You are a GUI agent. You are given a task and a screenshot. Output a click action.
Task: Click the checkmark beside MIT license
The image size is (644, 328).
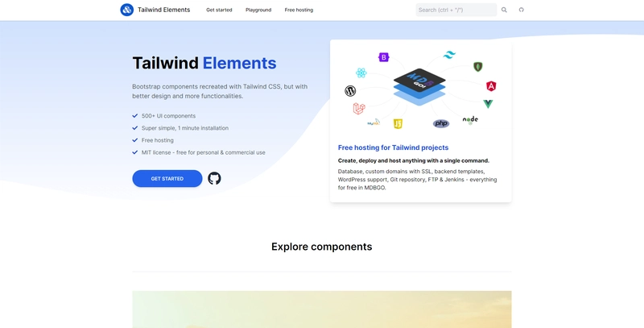(x=134, y=152)
